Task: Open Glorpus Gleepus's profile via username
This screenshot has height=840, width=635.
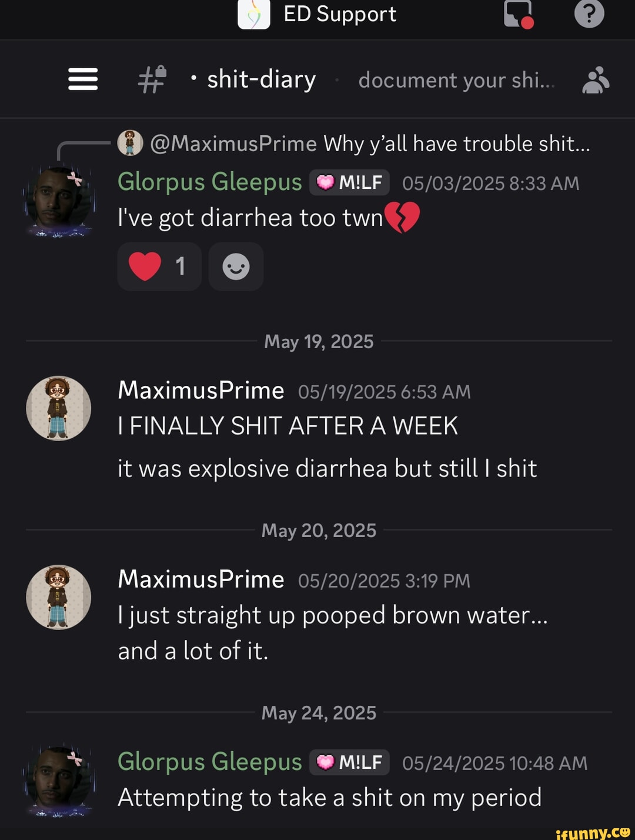Action: coord(209,181)
